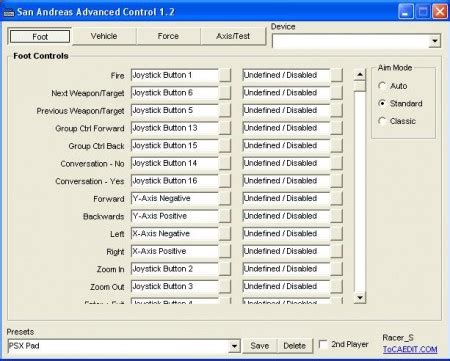
Task: Click the Fire secondary Undefined / Disabled field
Action: pos(286,75)
